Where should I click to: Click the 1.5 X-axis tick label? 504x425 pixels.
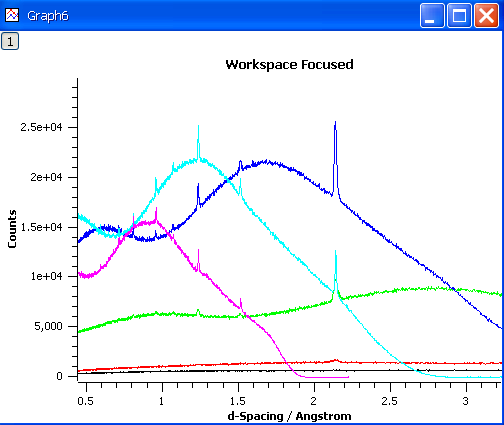pyautogui.click(x=238, y=401)
